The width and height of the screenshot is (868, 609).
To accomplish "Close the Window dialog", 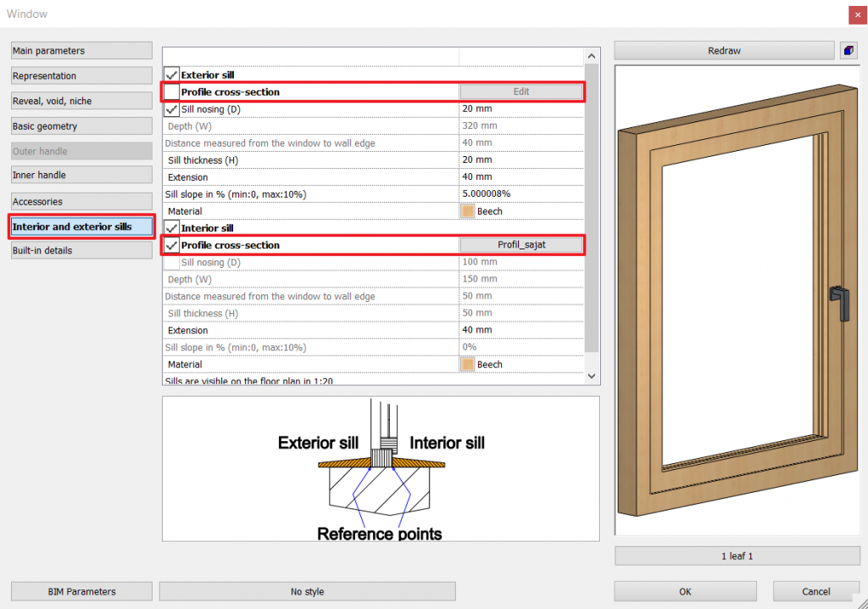I will point(855,14).
